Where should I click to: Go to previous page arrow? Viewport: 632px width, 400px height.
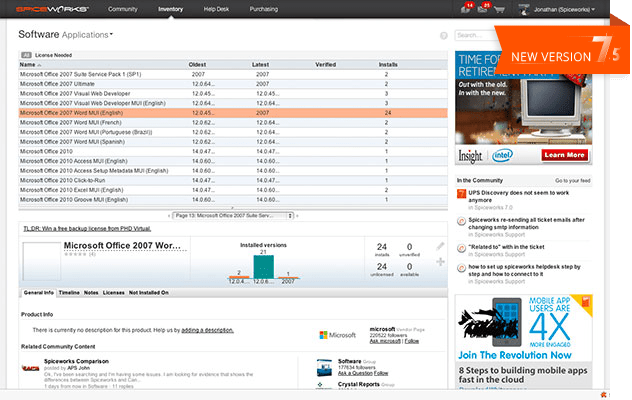pyautogui.click(x=169, y=216)
